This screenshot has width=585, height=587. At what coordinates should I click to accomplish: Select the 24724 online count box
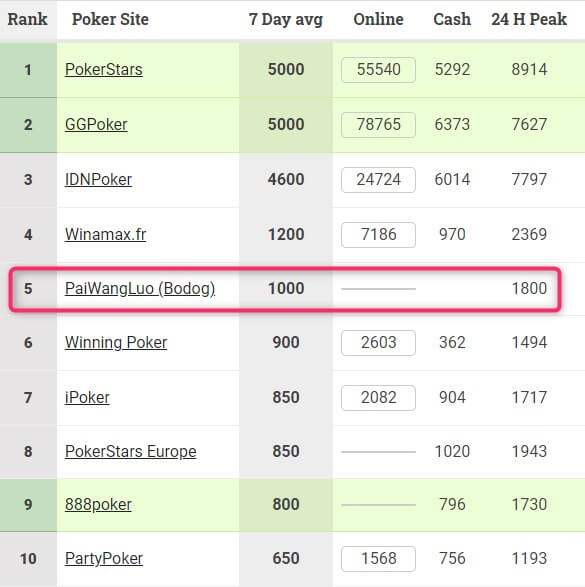(x=378, y=180)
